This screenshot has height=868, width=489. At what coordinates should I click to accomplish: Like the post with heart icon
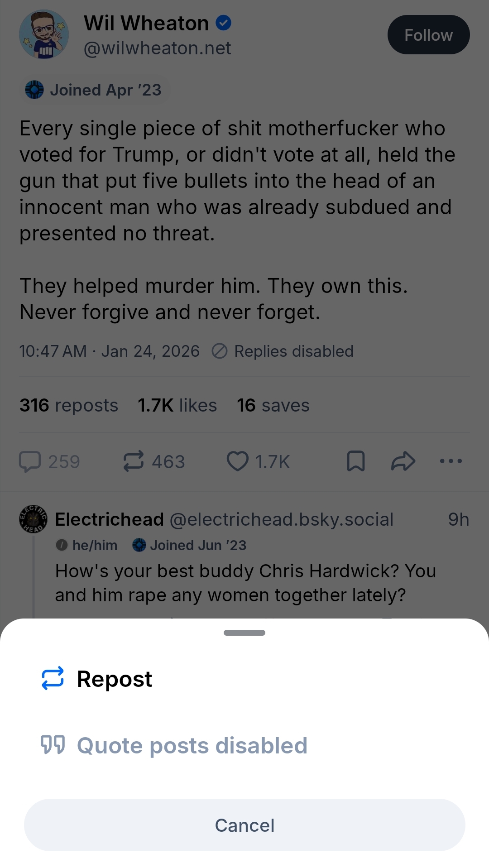tap(238, 461)
